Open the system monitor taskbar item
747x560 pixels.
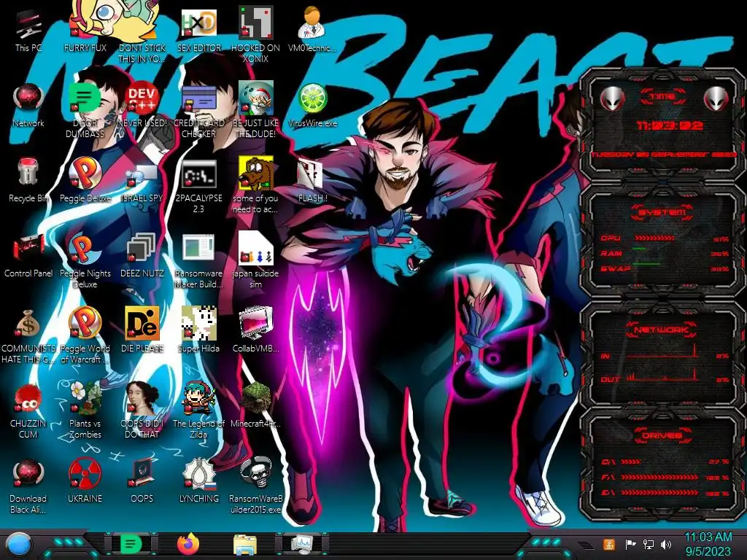coord(302,544)
